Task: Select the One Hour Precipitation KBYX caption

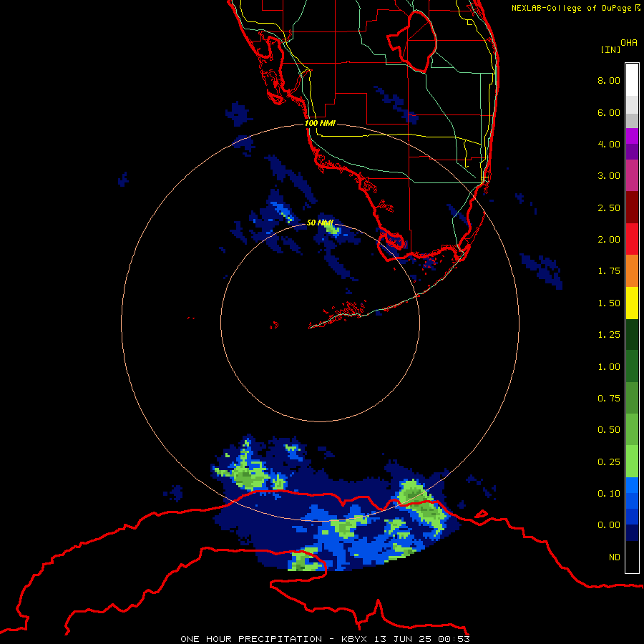Action: coord(325,639)
